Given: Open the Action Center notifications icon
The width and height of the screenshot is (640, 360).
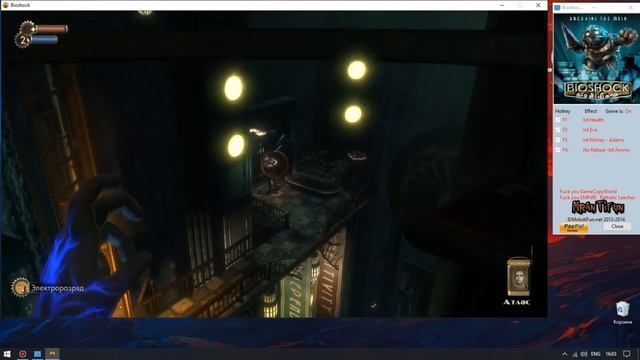Looking at the screenshot, I should (627, 354).
